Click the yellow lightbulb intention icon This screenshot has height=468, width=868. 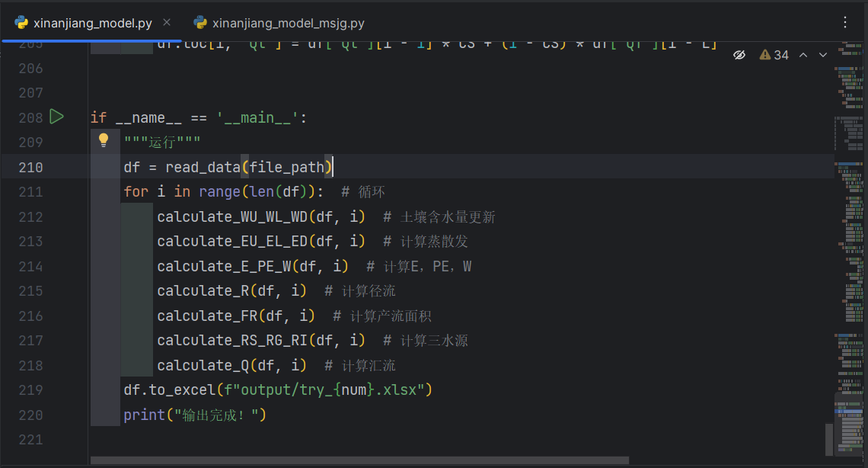[x=104, y=140]
